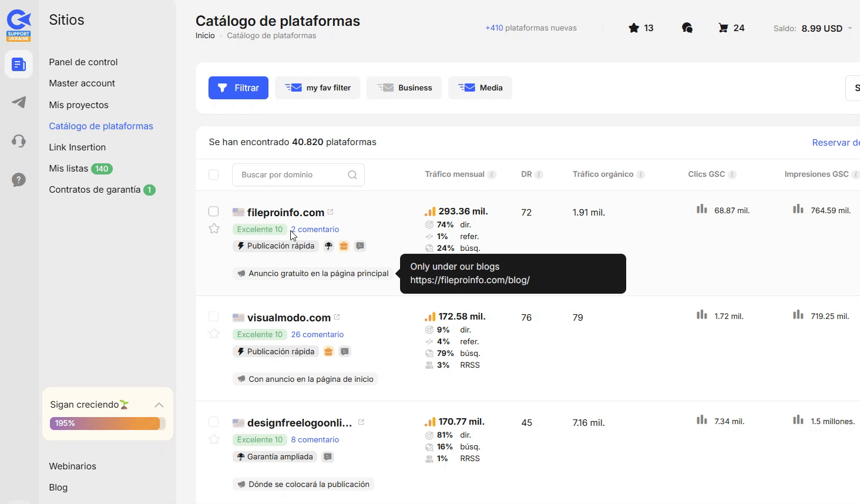This screenshot has width=860, height=504.
Task: Expand the Saldo balance dropdown arrow
Action: 850,28
